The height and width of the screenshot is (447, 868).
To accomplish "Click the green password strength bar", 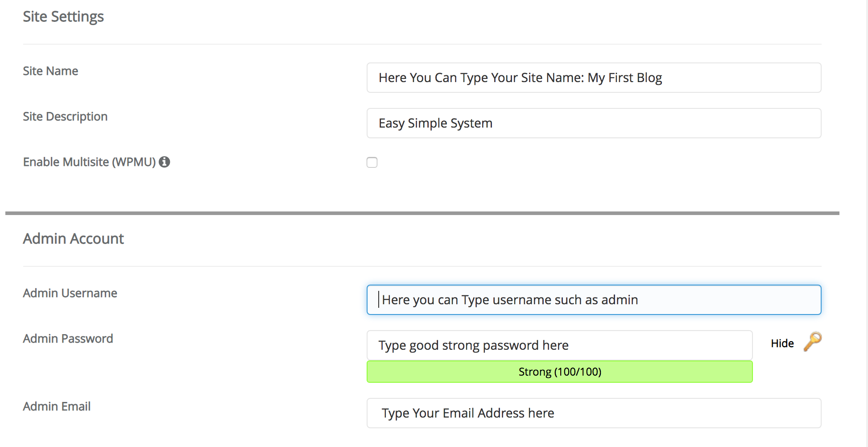I will 559,372.
